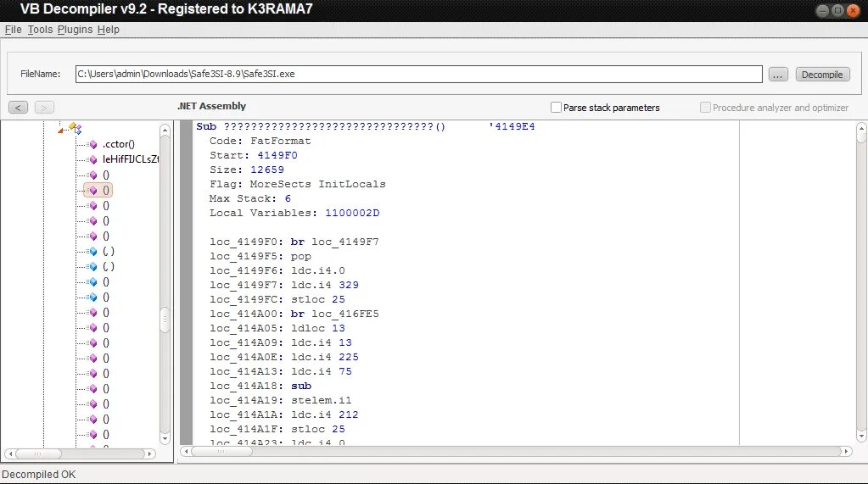Screen dimensions: 868x484
Task: Click line loc_414A1F stloc 25
Action: click(x=277, y=429)
